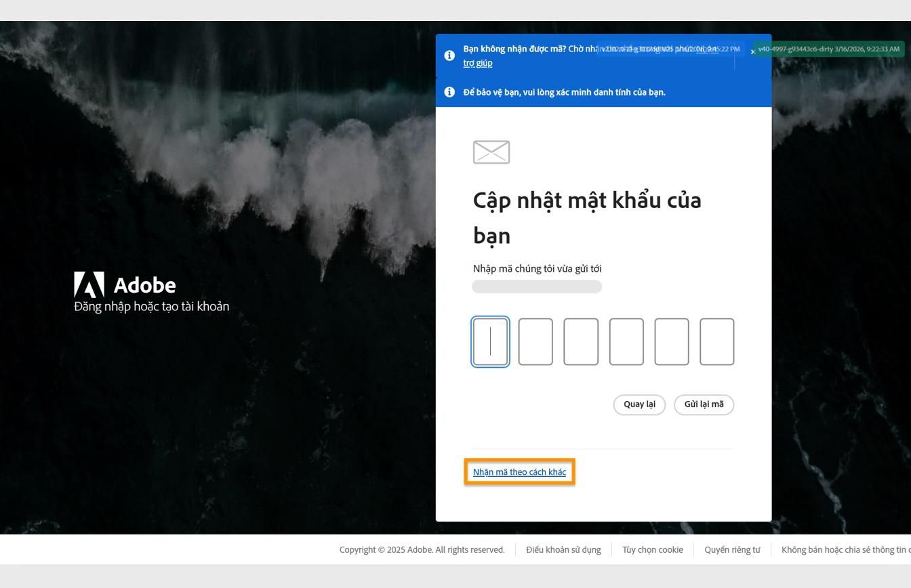This screenshot has width=911, height=588.
Task: Click the info icon next to the identity verification message
Action: coord(449,91)
